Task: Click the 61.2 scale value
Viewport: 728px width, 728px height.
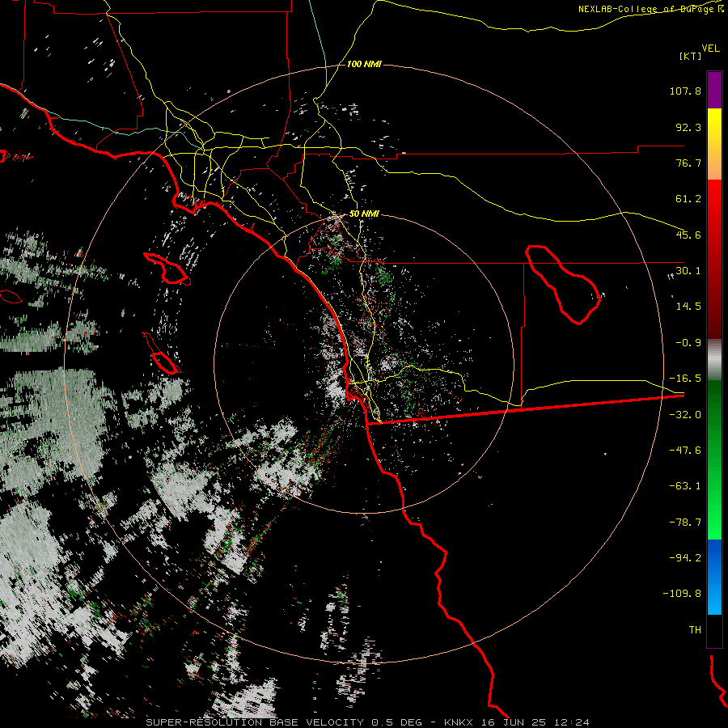Action: [688, 199]
